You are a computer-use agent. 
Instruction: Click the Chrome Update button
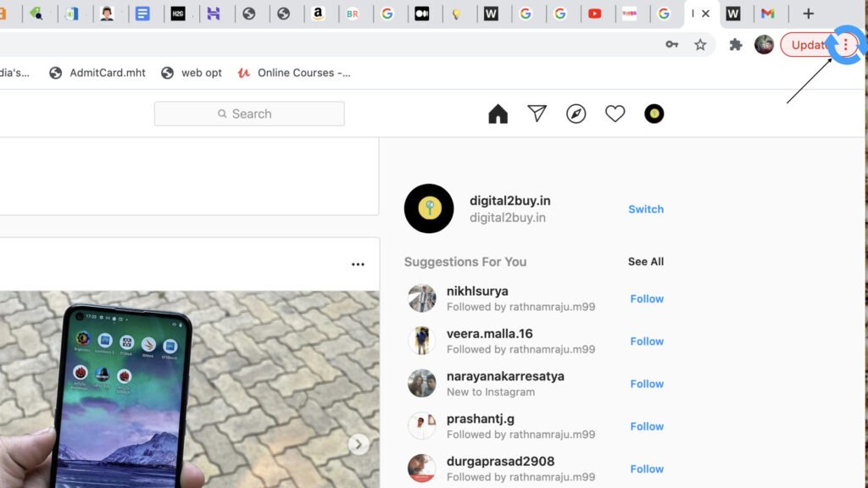808,45
